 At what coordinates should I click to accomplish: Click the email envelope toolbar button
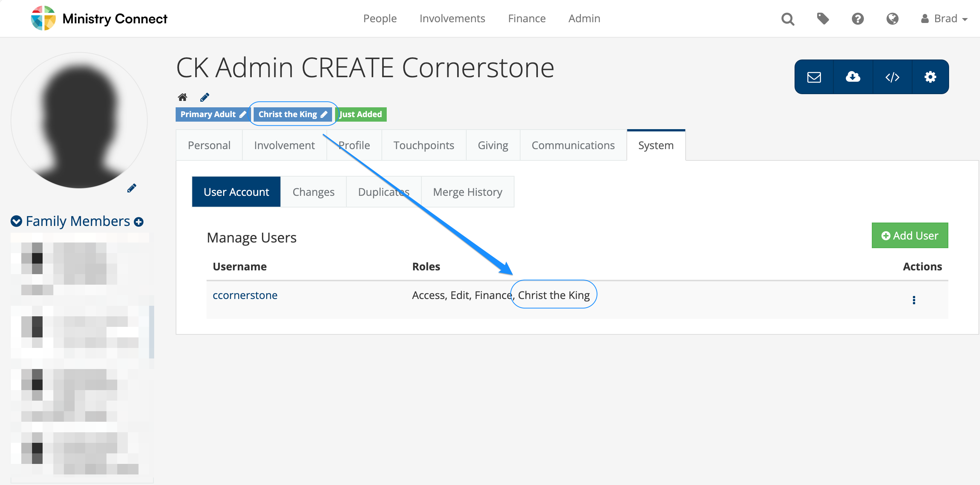pyautogui.click(x=814, y=77)
